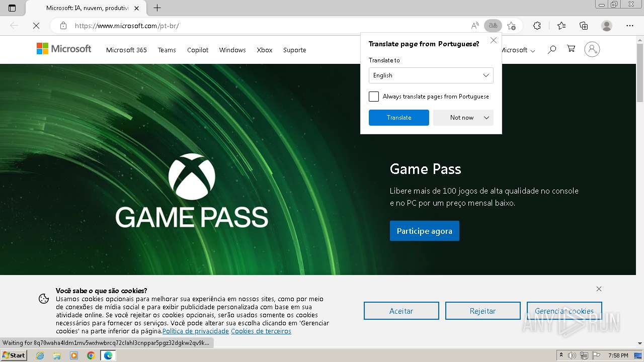Select Edge icon on the taskbar
644x362 pixels.
pyautogui.click(x=108, y=355)
